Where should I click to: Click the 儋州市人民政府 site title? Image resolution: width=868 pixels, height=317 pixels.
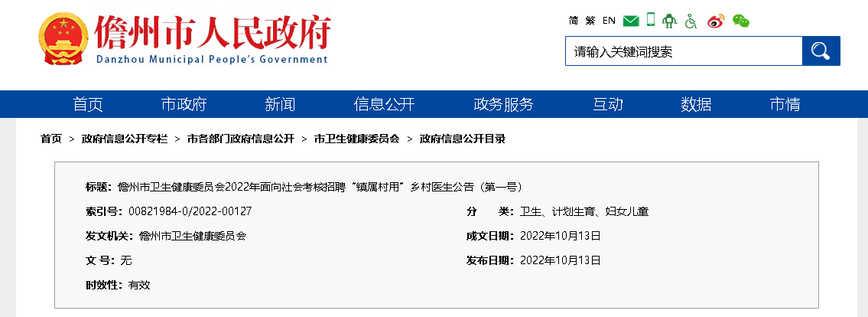point(213,32)
